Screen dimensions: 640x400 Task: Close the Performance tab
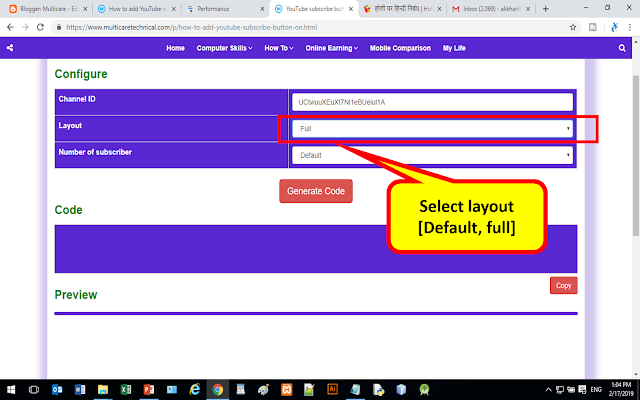(x=262, y=9)
